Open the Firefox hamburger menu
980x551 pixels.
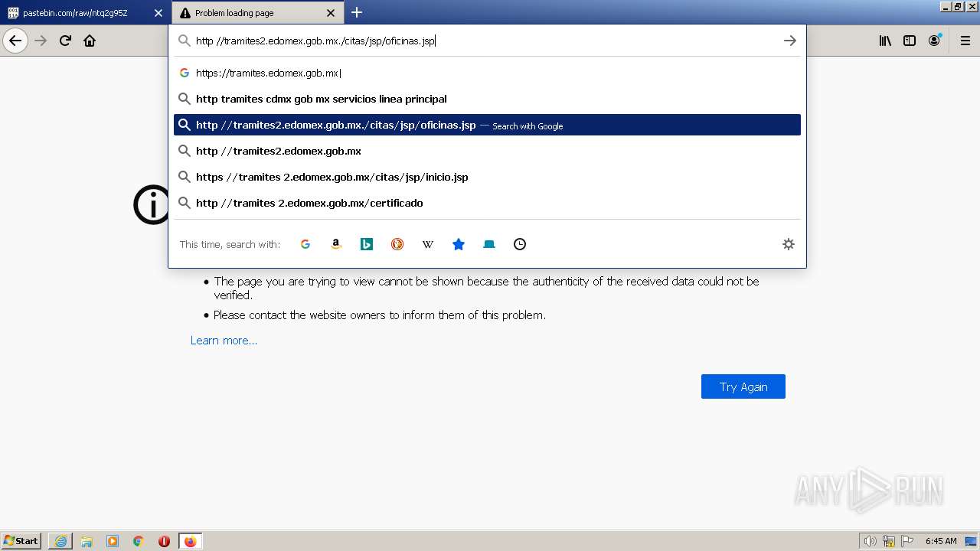tap(965, 41)
